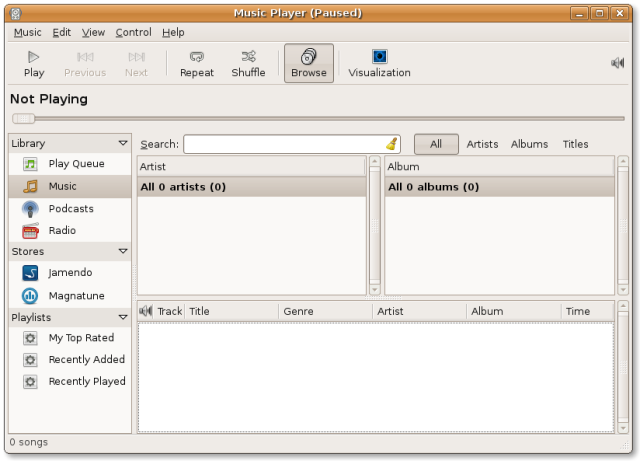Open the Magnatune store icon
The image size is (640, 461).
tap(30, 296)
